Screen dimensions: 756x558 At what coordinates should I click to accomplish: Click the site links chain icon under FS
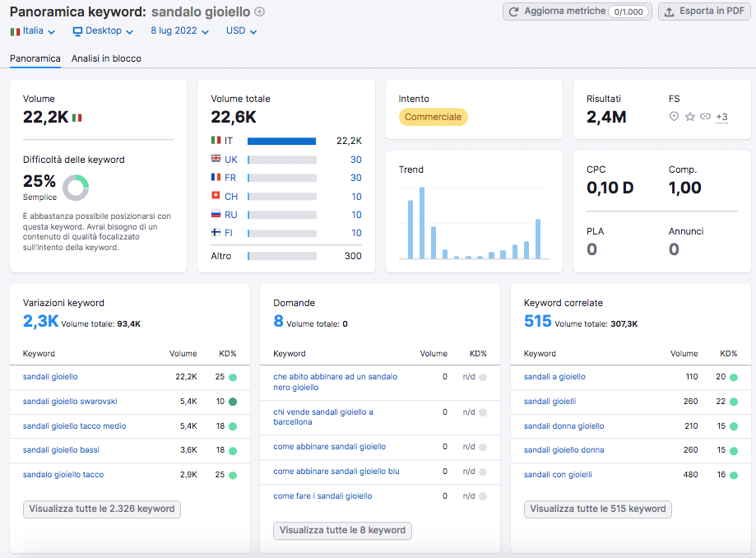(705, 117)
